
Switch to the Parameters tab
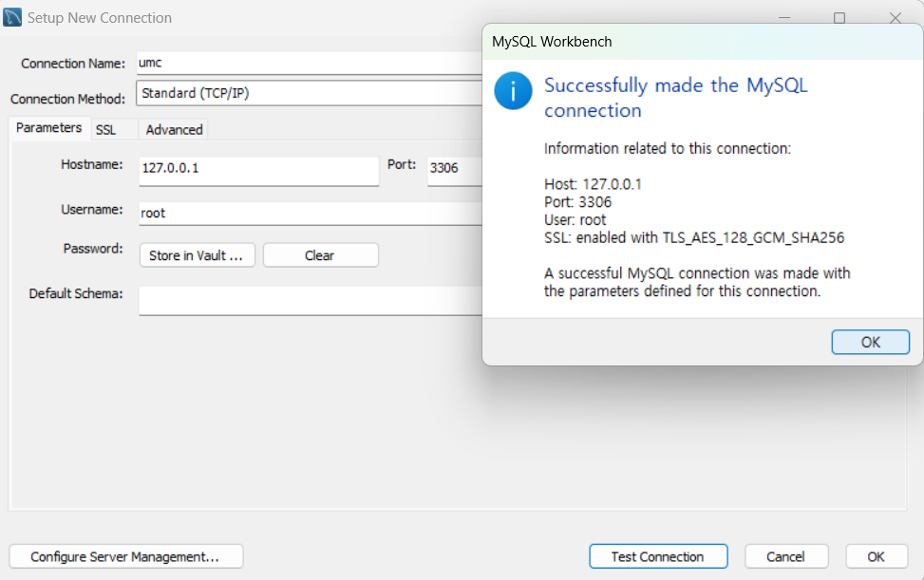(x=49, y=128)
